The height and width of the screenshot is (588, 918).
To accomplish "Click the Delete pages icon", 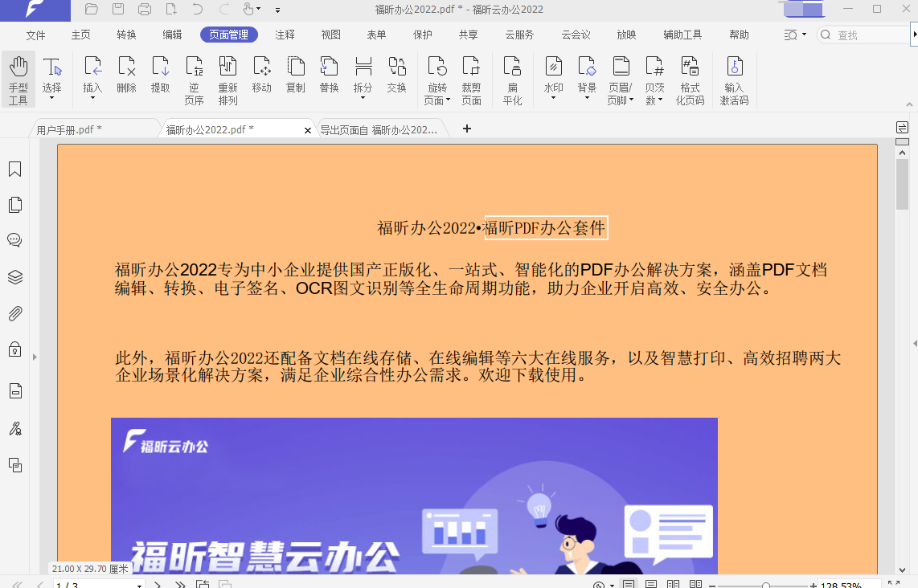I will pyautogui.click(x=126, y=76).
